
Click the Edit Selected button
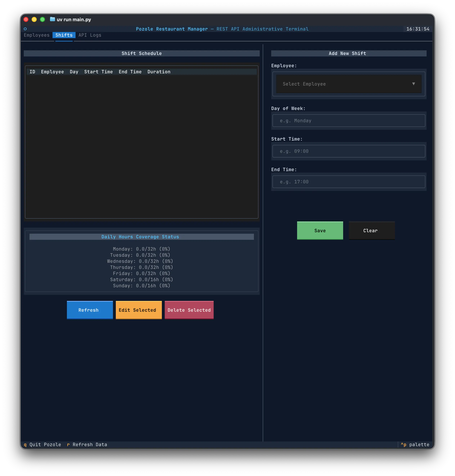click(139, 310)
